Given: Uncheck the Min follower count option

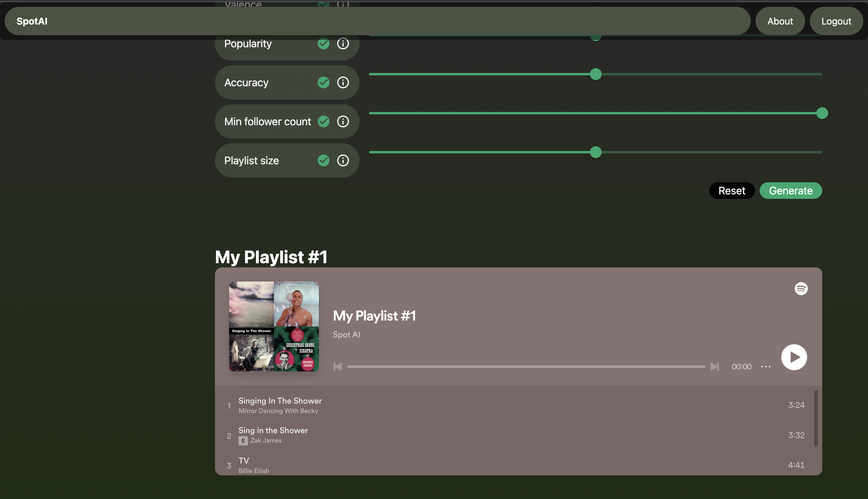Looking at the screenshot, I should pyautogui.click(x=323, y=121).
